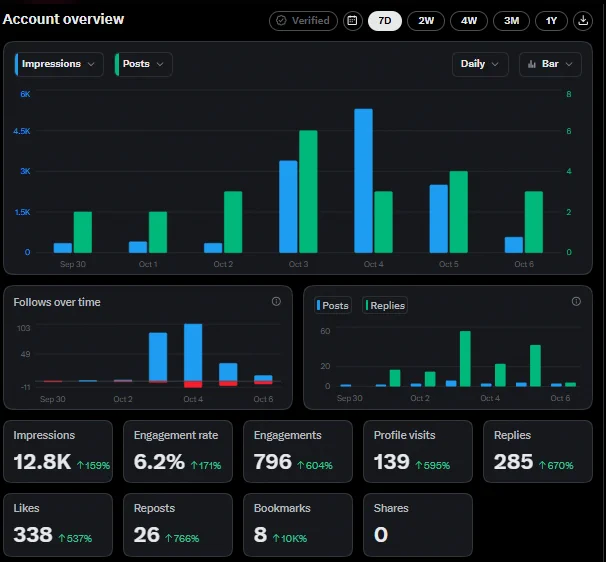Open the Engagement rate 6.2% card
The height and width of the screenshot is (562, 606).
point(178,451)
